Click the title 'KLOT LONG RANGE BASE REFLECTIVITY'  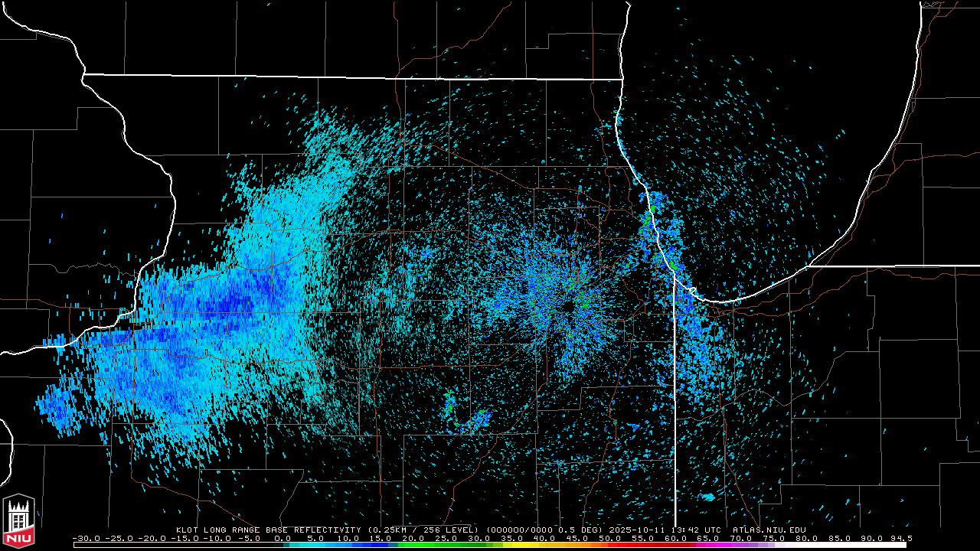[x=268, y=530]
